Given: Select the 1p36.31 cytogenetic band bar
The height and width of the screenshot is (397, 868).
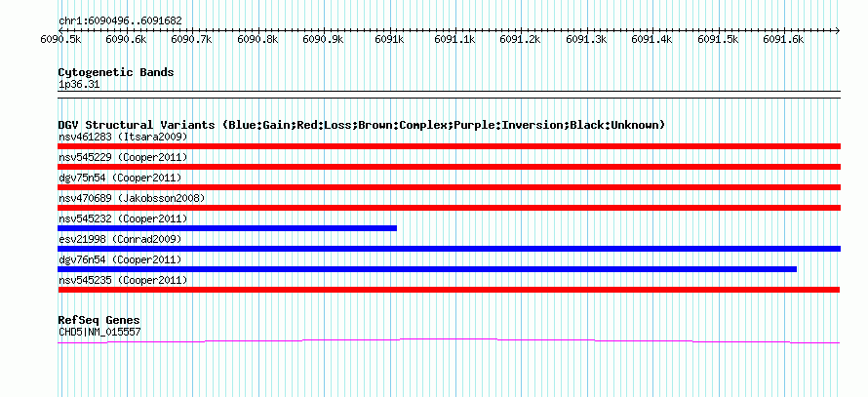Looking at the screenshot, I should pos(449,95).
